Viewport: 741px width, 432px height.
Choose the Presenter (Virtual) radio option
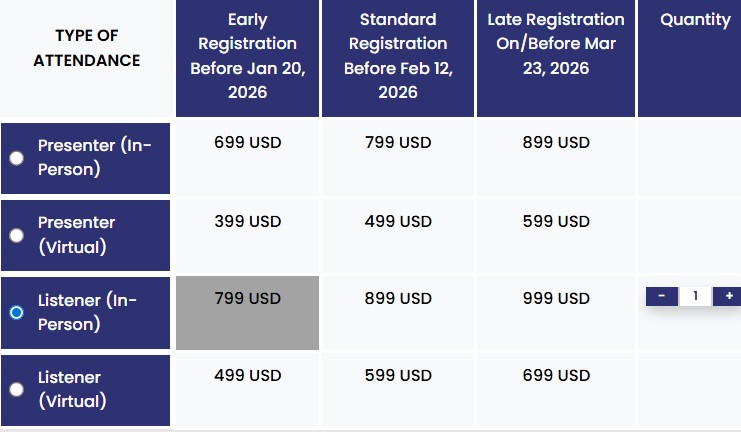click(17, 235)
